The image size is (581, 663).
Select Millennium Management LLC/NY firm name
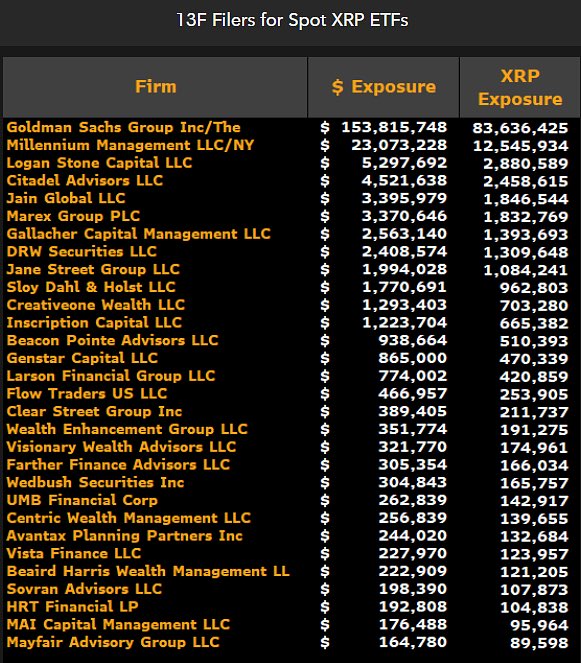tap(130, 145)
